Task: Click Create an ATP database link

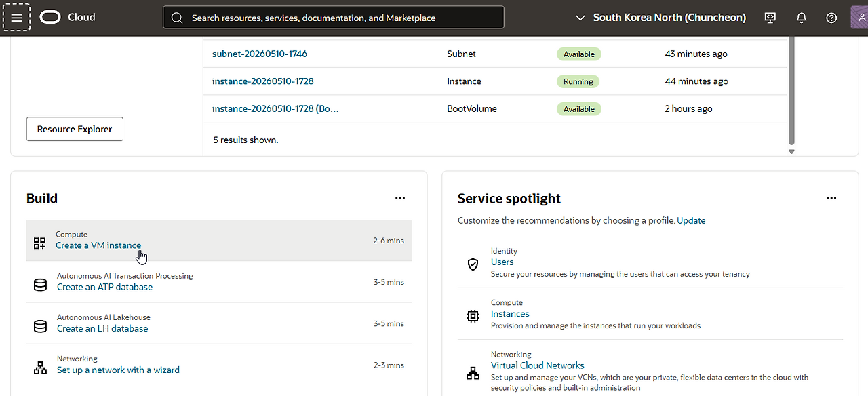Action: [105, 287]
